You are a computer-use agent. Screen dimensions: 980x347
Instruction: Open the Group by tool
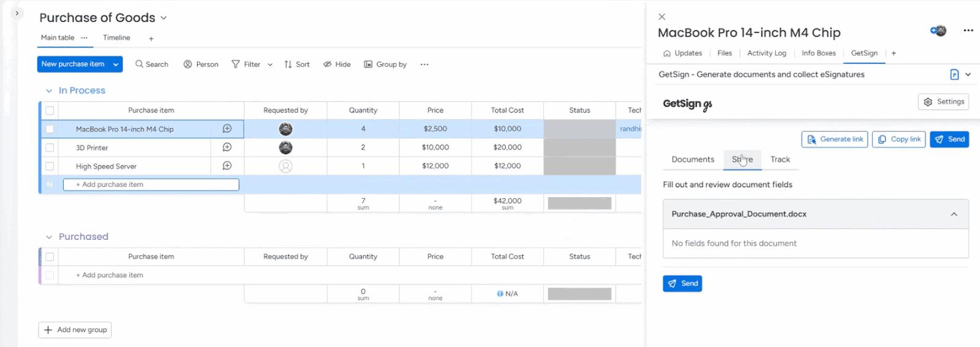[385, 64]
